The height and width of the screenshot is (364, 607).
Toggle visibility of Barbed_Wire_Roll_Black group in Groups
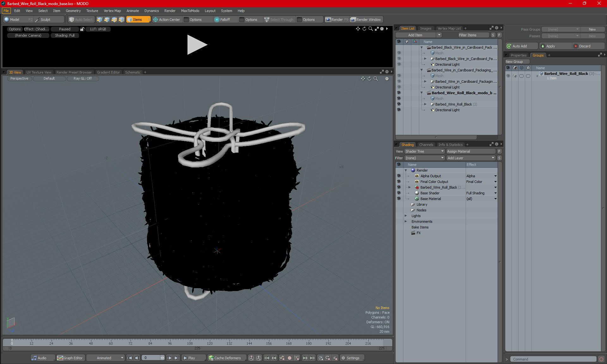point(508,76)
